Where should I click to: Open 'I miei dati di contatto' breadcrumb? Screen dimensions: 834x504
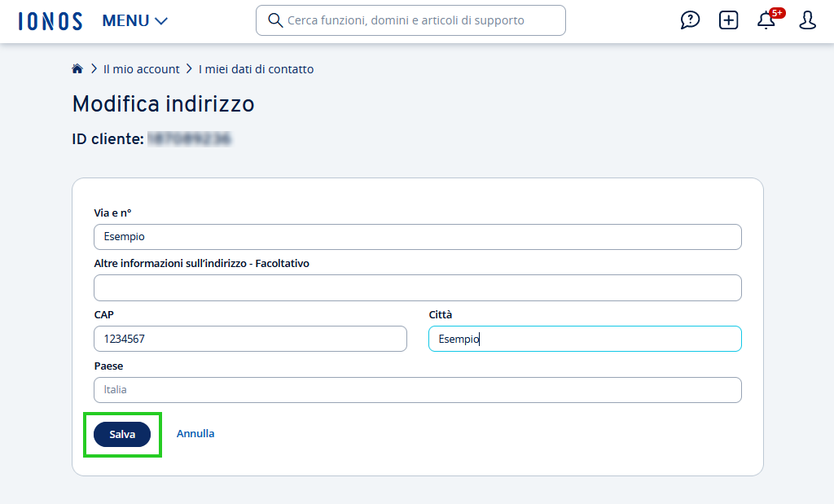click(257, 69)
